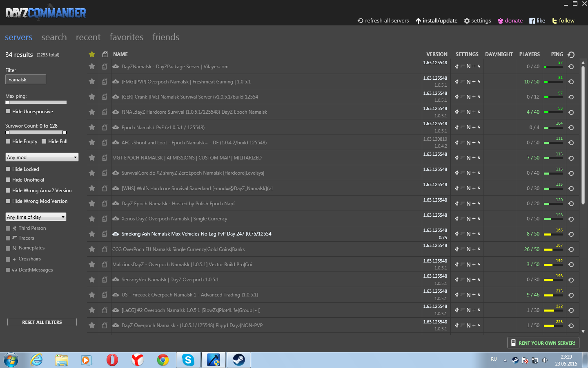Viewport: 588px width, 368px height.
Task: Open the Opera browser from the taskbar
Action: click(x=112, y=360)
